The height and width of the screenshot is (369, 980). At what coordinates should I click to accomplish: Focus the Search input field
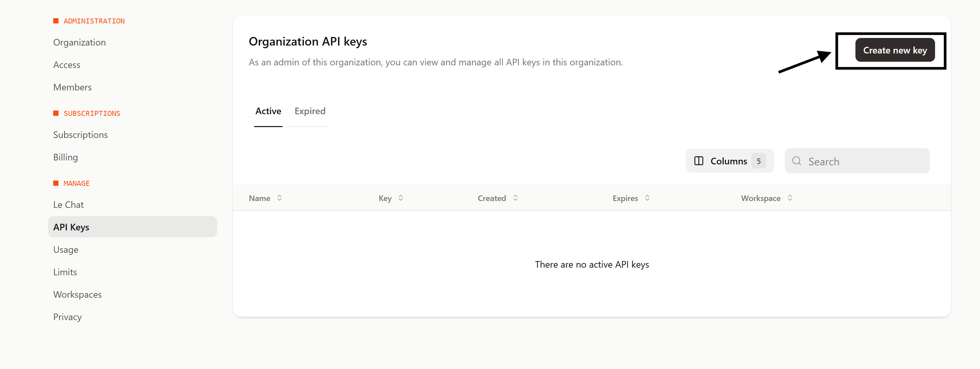(x=857, y=161)
